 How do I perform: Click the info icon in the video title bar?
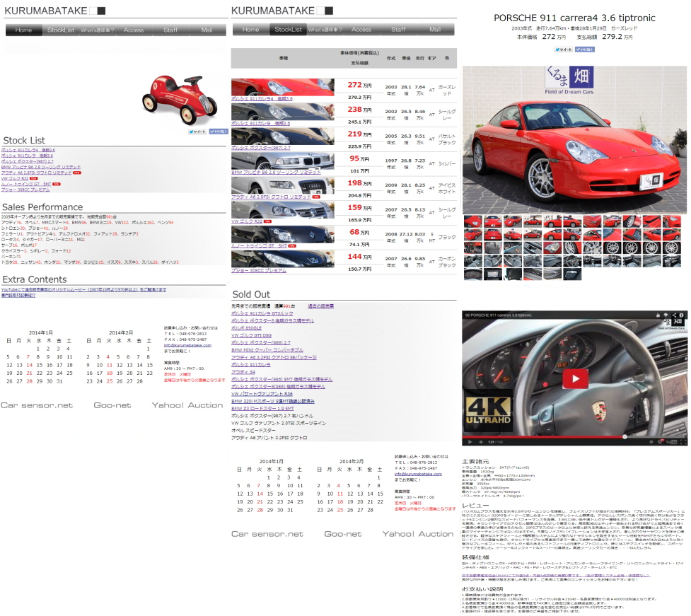pyautogui.click(x=681, y=315)
